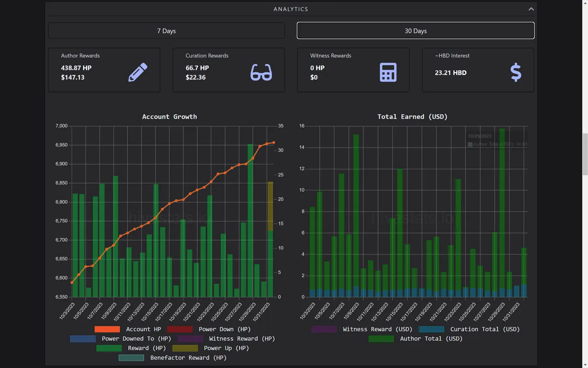
Task: Click the Total Earned (USD) chart title
Action: coord(413,117)
